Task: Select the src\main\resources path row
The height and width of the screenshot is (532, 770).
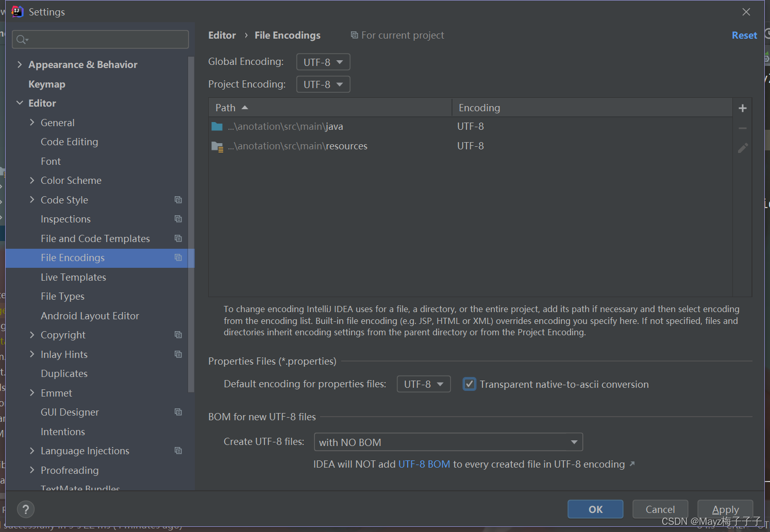Action: coord(471,146)
